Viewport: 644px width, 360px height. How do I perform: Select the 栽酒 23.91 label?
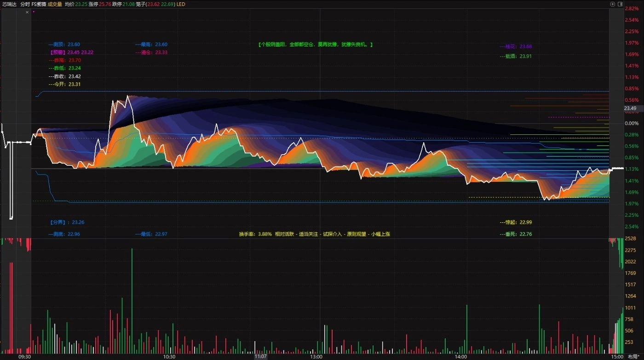coord(516,56)
